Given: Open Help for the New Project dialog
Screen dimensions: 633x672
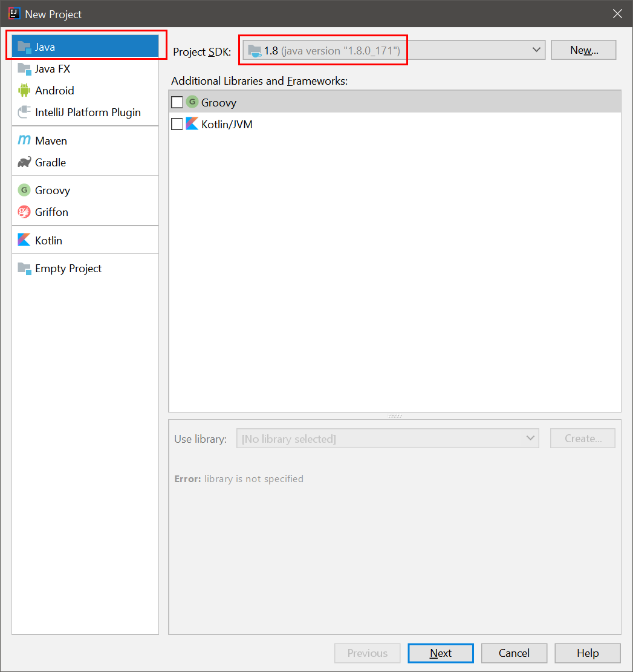Looking at the screenshot, I should point(588,653).
